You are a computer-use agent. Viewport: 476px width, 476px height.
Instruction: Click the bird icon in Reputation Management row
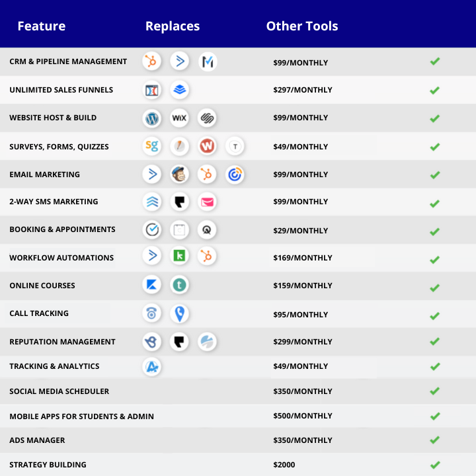click(x=151, y=342)
